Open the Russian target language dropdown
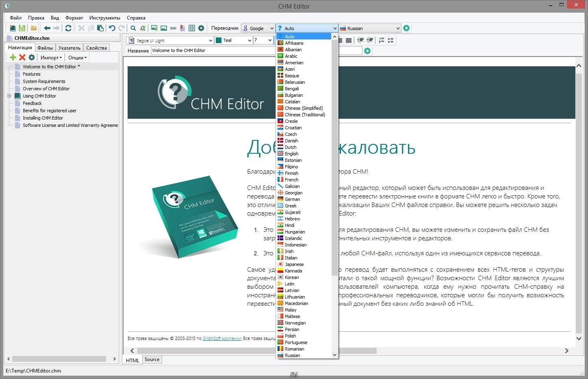This screenshot has width=588, height=379. 370,28
